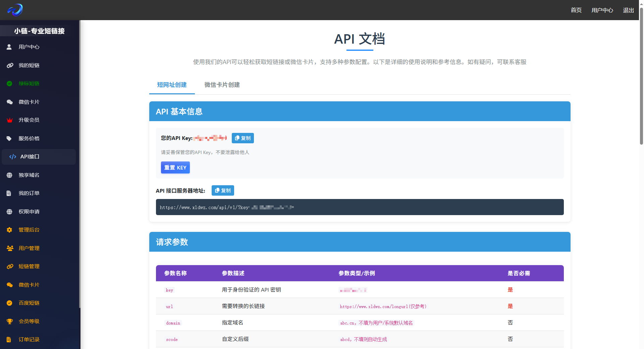Click the gear icon for 管理后台
644x349 pixels.
pyautogui.click(x=9, y=230)
